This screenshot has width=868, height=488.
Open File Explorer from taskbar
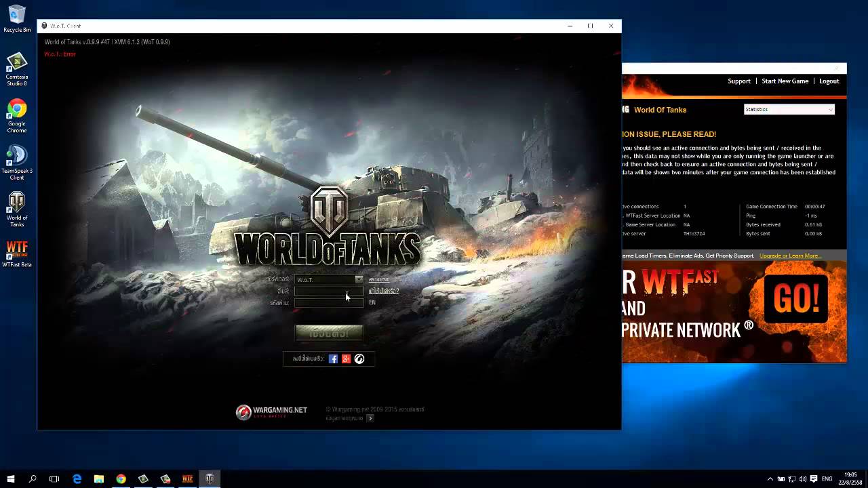[99, 479]
